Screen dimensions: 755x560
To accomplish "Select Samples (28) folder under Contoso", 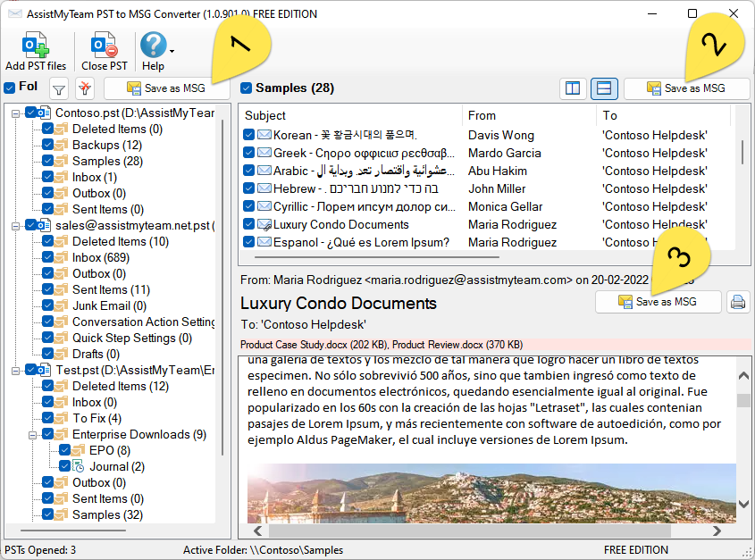I will click(107, 162).
